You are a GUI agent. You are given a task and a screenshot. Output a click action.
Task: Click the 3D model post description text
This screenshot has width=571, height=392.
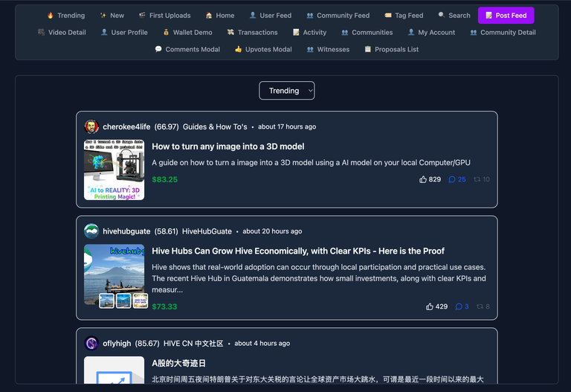tap(311, 162)
